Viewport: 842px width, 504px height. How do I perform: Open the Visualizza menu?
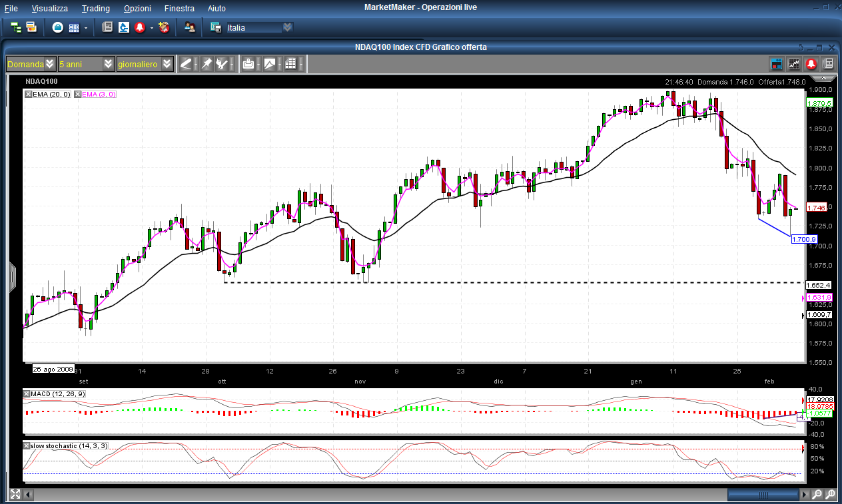coord(50,9)
